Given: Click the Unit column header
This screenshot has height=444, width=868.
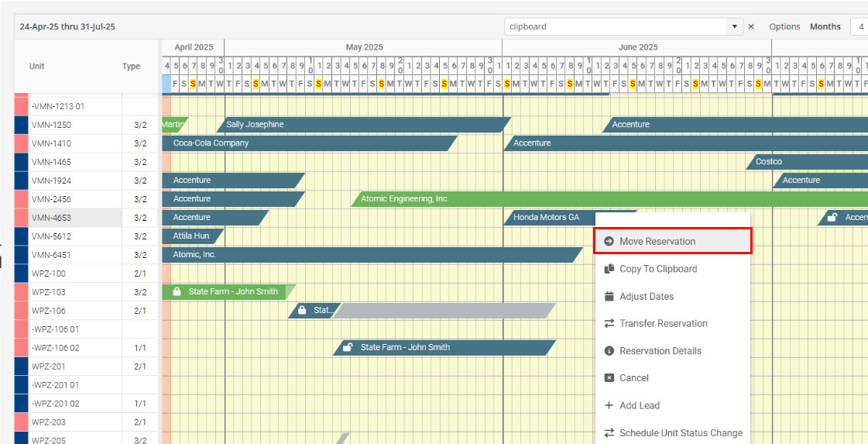Looking at the screenshot, I should [37, 67].
